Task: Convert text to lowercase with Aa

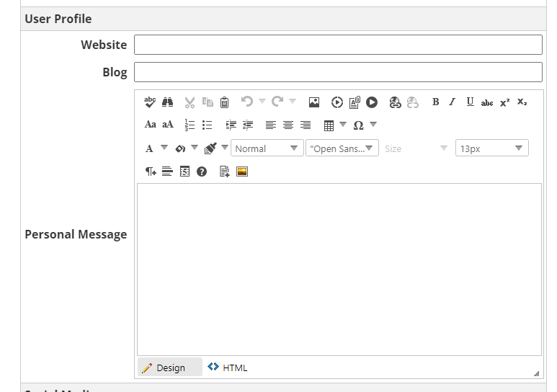Action: tap(151, 125)
